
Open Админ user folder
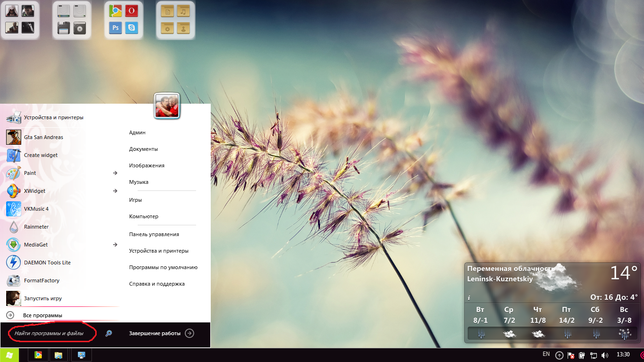point(138,132)
